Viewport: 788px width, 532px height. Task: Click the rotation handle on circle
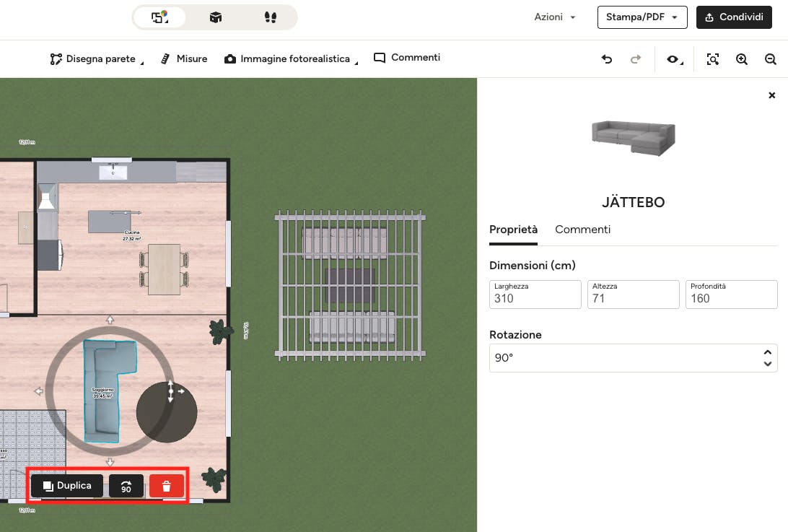(170, 391)
